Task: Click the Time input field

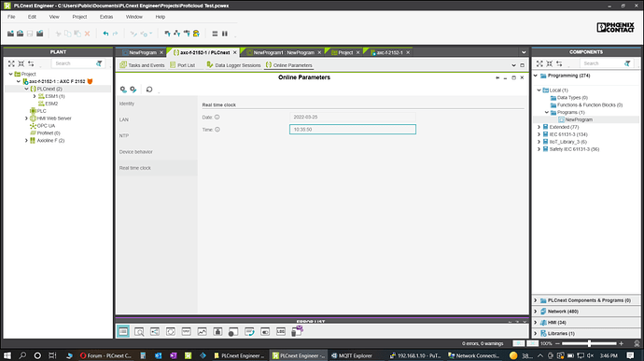Action: point(353,130)
